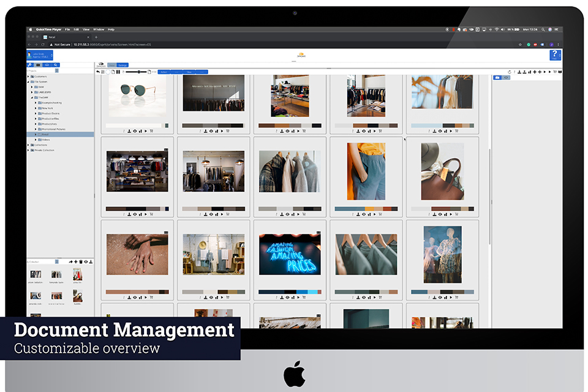Click the back arrow icon in the gallery toolbar
The width and height of the screenshot is (588, 392).
click(x=98, y=72)
